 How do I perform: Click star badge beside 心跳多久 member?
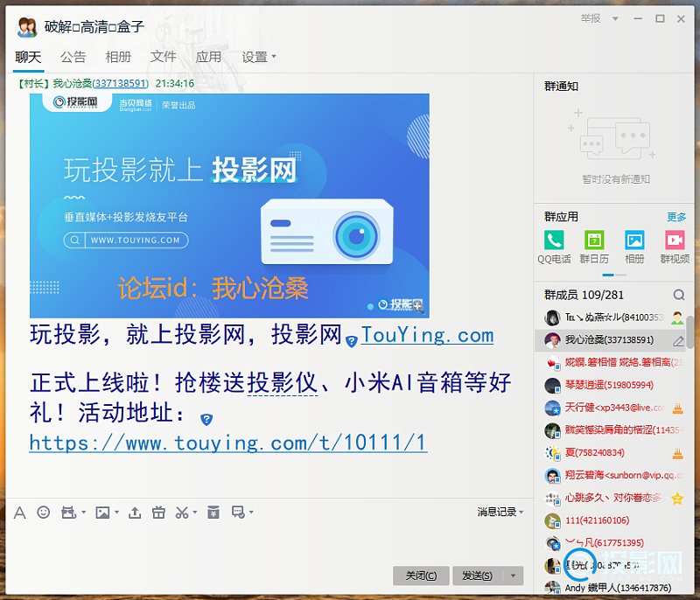coord(677,498)
